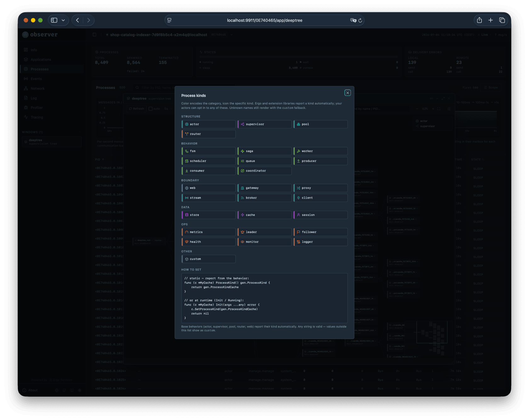Reload the page in Safari
The image size is (529, 420).
point(360,20)
